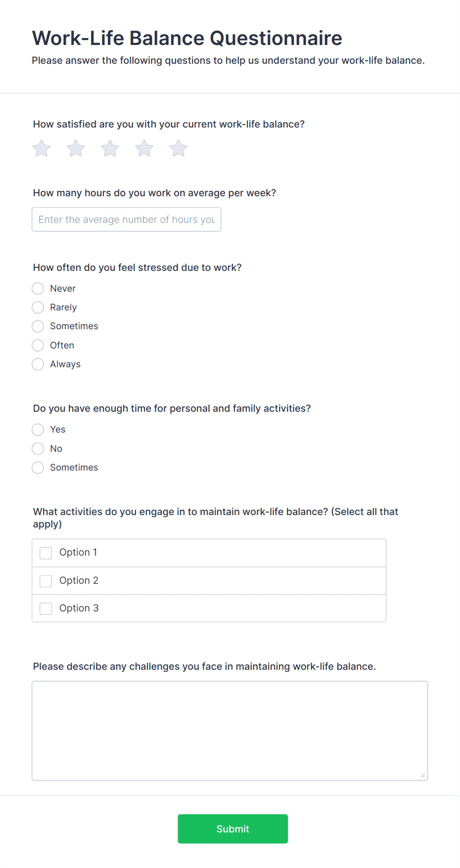The width and height of the screenshot is (460, 868).
Task: Submit the questionnaire
Action: point(232,829)
